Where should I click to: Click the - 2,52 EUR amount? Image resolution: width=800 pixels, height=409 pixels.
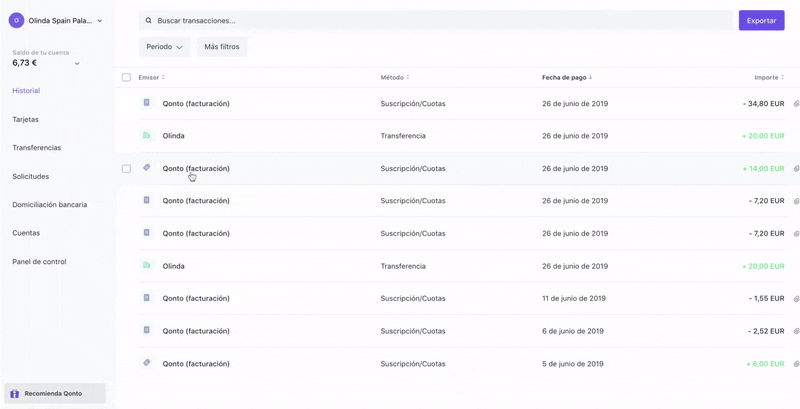[x=766, y=331]
